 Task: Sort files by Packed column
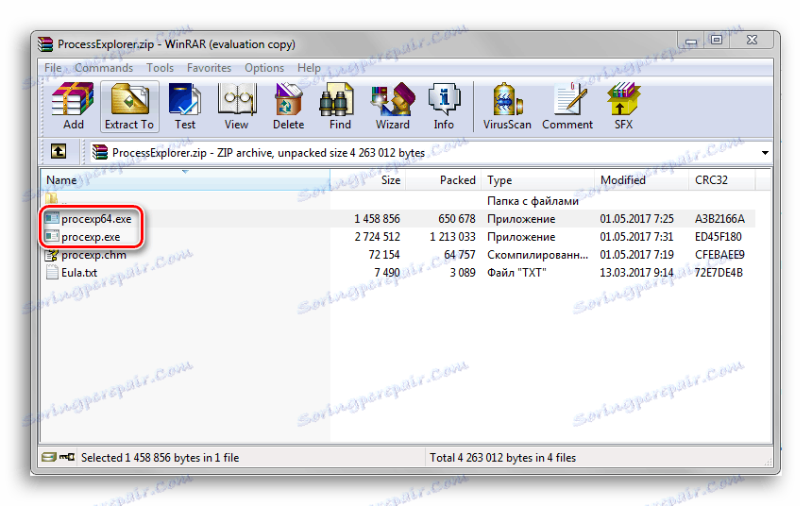(443, 179)
